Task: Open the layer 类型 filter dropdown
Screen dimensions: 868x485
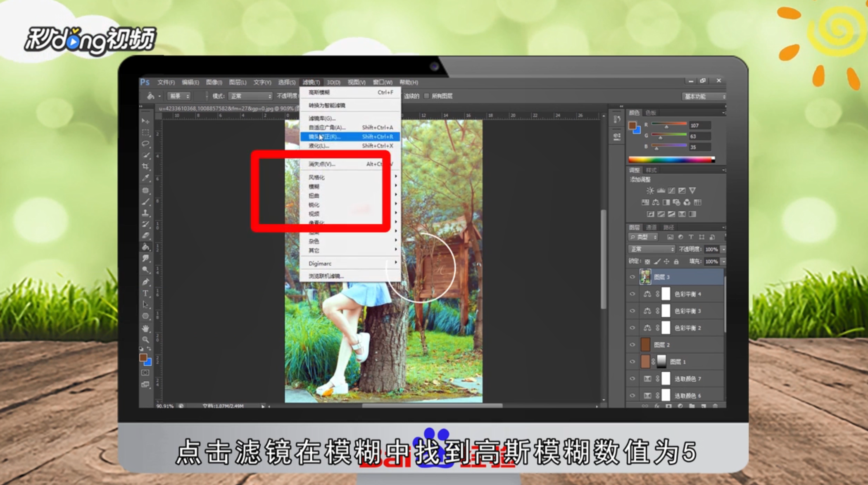Action: (x=643, y=237)
